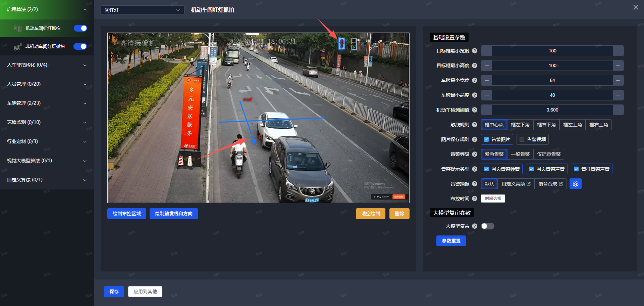644x306 pixels.
Task: Click the orange 删除 button
Action: 399,214
